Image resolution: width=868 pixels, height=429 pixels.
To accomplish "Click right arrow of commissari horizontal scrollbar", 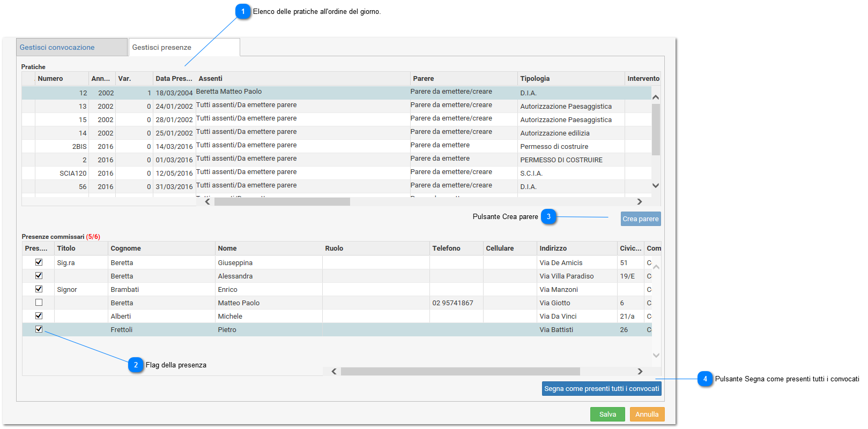I will (x=640, y=371).
